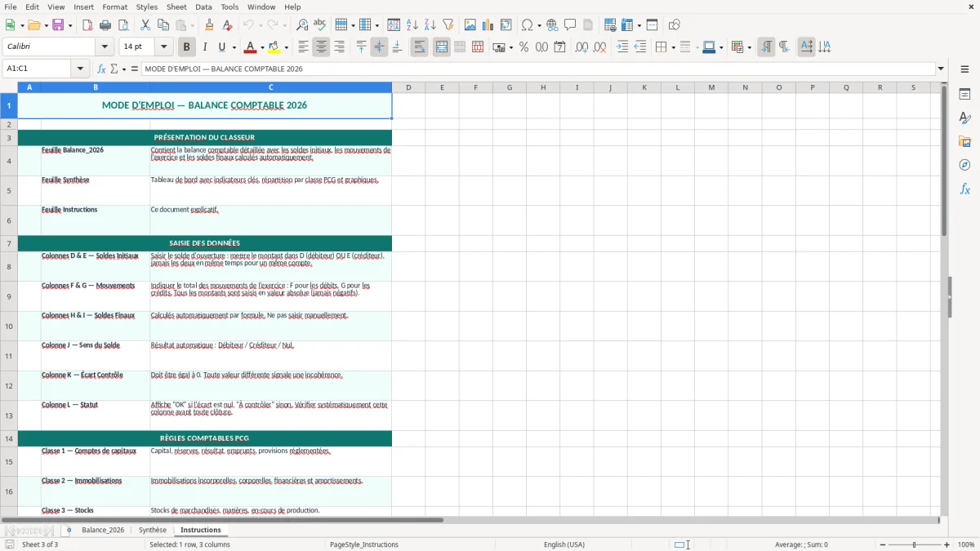The image size is (980, 551).
Task: Insert a comment bubble
Action: (570, 25)
